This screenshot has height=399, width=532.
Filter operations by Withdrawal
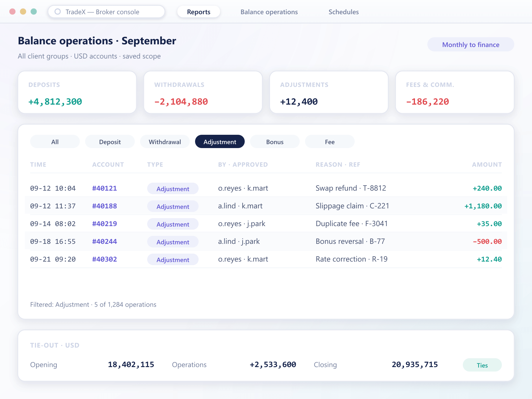[x=165, y=142]
